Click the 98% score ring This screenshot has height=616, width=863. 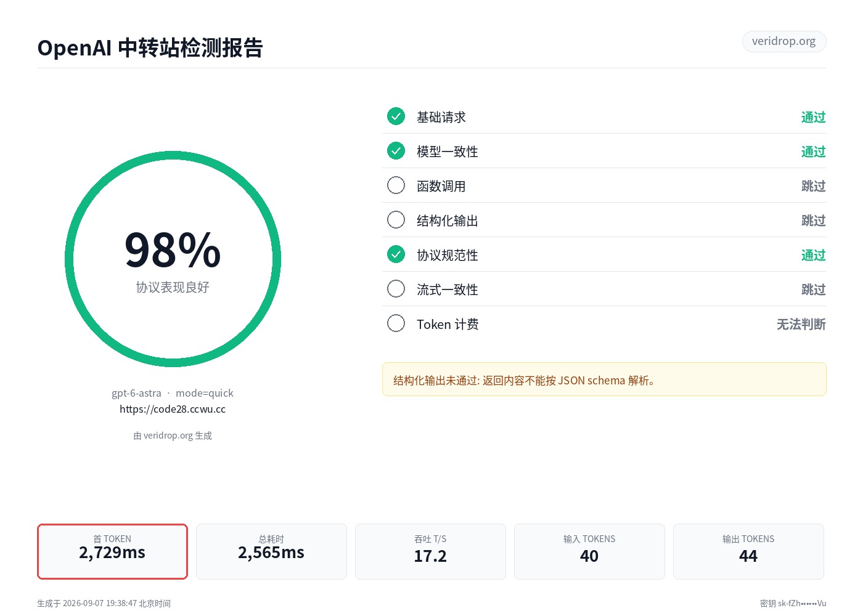click(x=173, y=259)
